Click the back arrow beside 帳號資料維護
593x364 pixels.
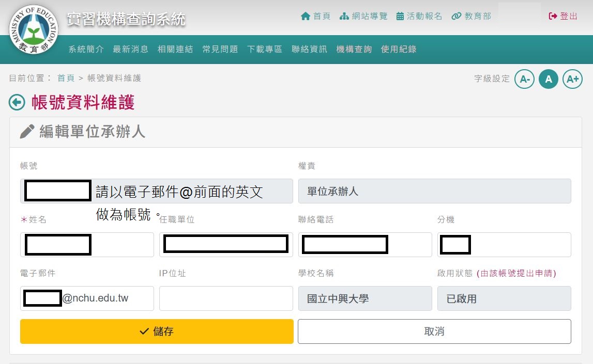tap(17, 103)
